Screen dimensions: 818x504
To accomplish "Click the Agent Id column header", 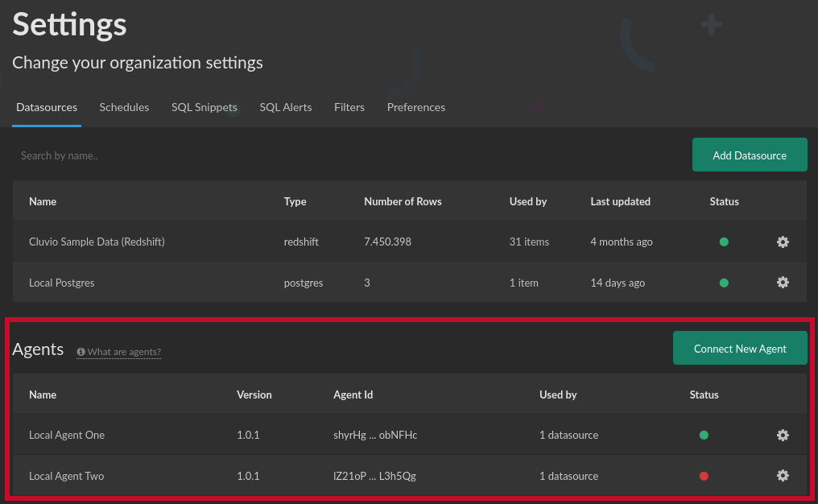I will [x=353, y=395].
